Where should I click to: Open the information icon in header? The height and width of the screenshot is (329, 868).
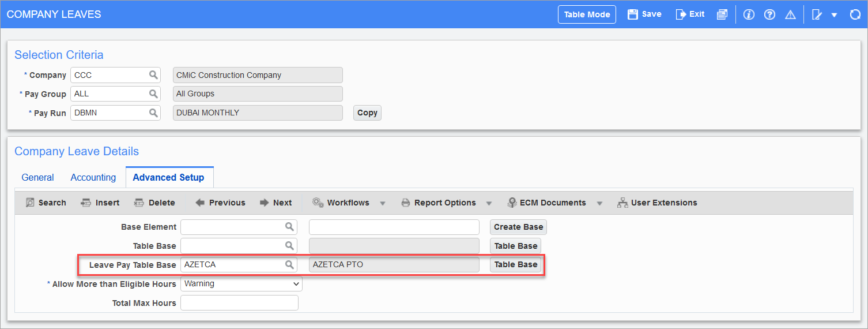[x=749, y=15]
